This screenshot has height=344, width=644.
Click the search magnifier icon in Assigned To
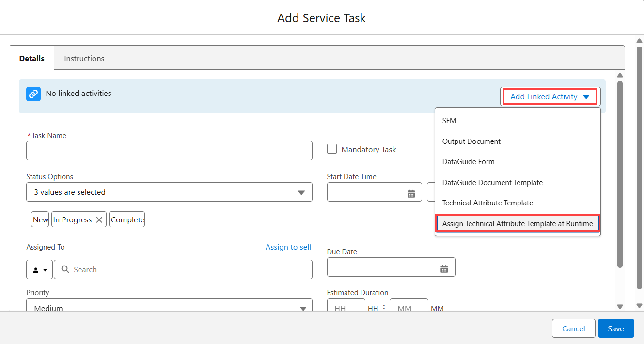(64, 269)
